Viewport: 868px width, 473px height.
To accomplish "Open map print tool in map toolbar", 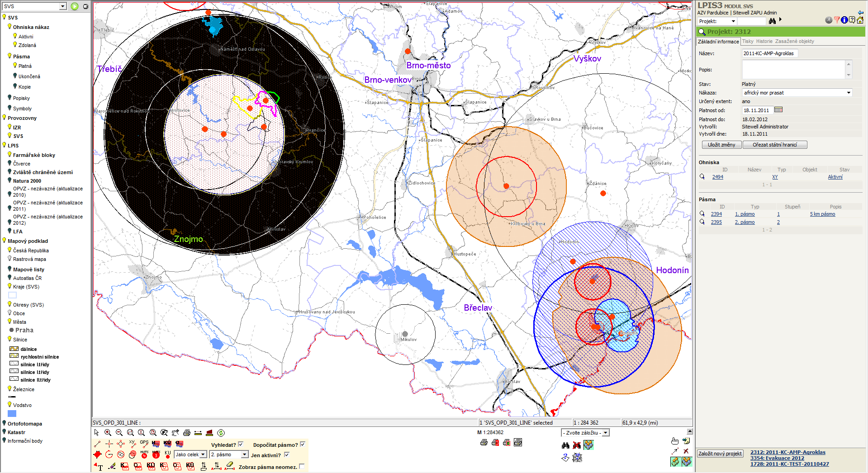I will pyautogui.click(x=186, y=433).
